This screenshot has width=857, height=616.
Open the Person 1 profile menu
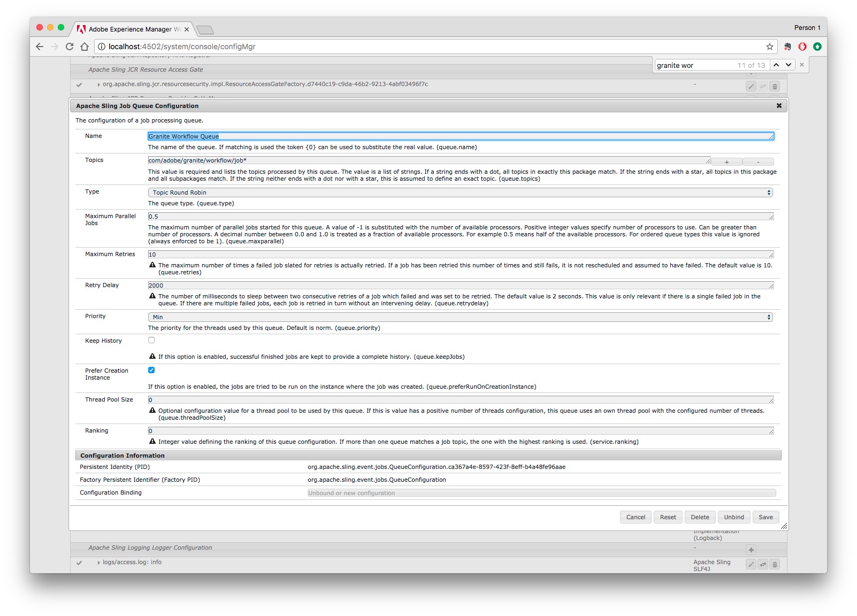point(807,28)
